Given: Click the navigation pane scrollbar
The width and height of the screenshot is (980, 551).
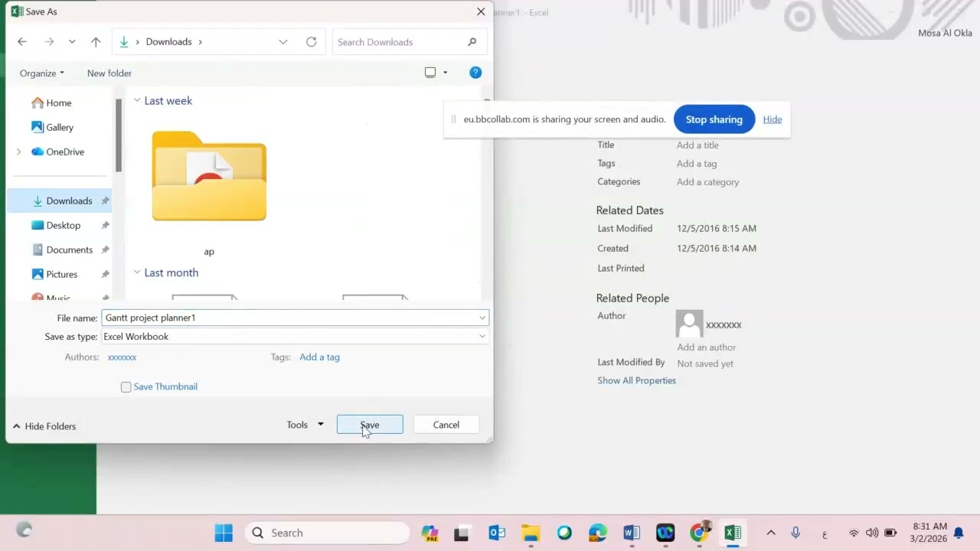Looking at the screenshot, I should tap(119, 136).
